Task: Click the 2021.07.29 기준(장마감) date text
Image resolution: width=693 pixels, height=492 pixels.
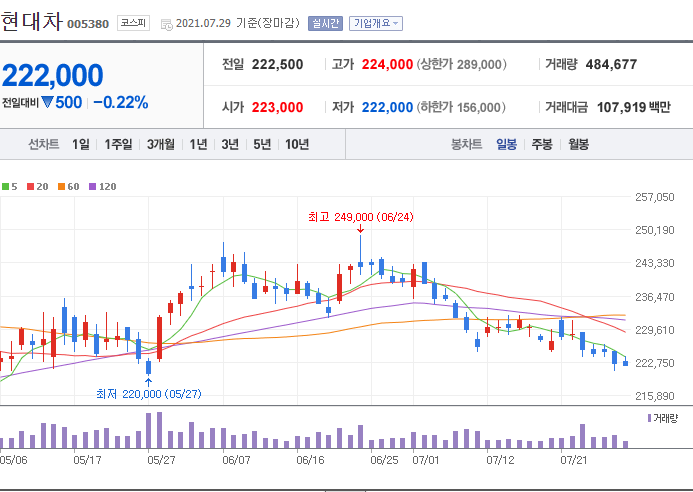Action: [x=238, y=23]
